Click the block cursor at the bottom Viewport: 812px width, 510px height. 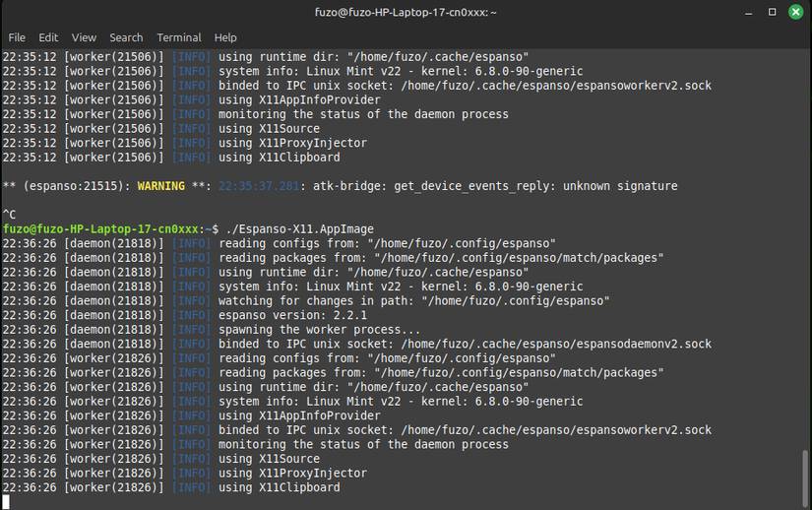[6, 502]
